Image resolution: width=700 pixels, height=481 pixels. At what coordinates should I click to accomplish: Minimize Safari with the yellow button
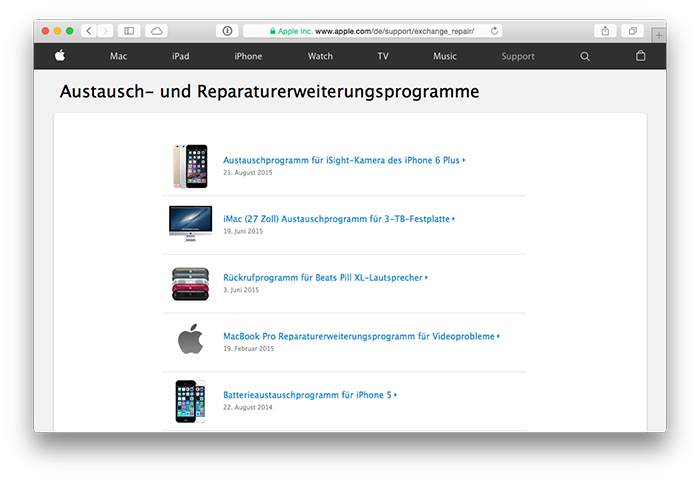(57, 31)
